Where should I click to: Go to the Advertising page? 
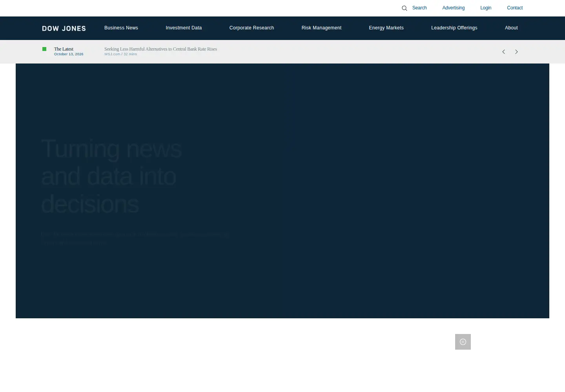point(453,8)
